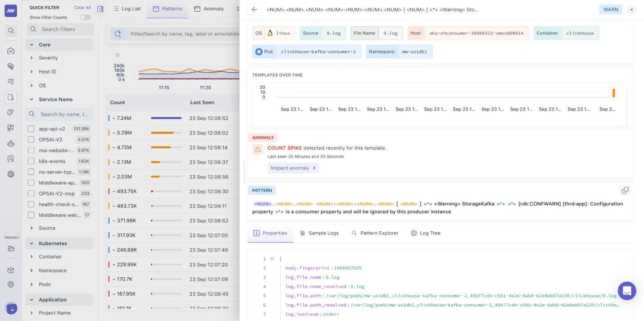Switch to the Anomaly tab
Image resolution: width=644 pixels, height=321 pixels.
(209, 9)
